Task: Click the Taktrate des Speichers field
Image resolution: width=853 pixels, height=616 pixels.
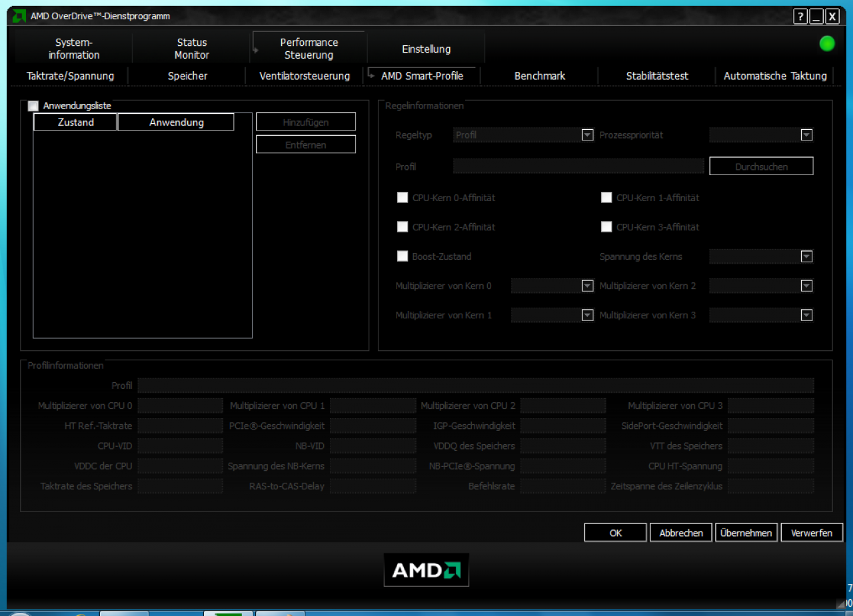Action: [180, 485]
